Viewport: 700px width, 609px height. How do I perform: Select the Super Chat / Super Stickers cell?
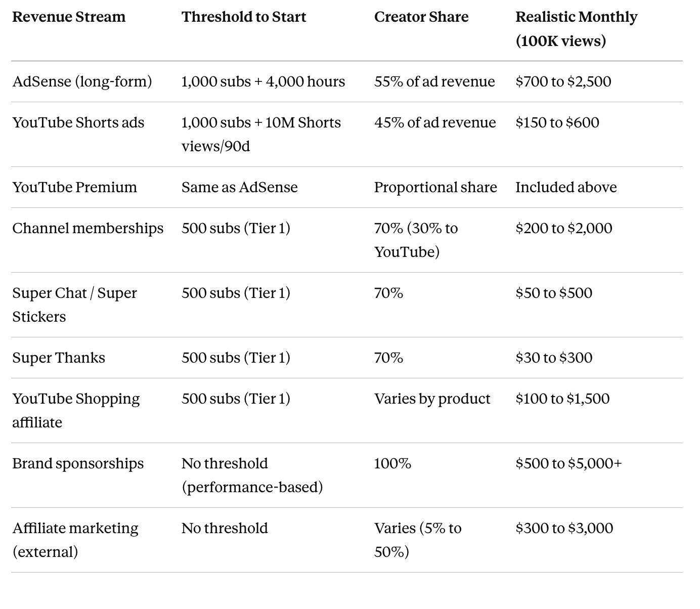point(74,304)
